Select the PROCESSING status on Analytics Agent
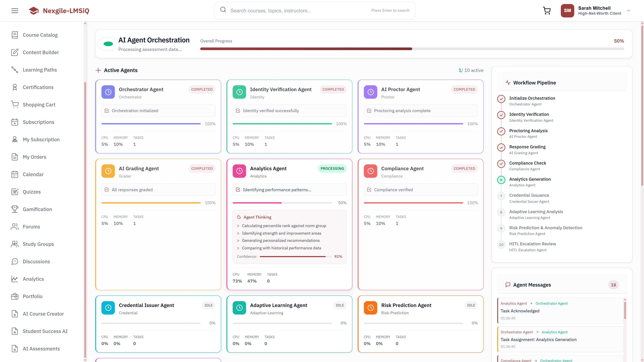Image resolution: width=644 pixels, height=362 pixels. coord(332,168)
